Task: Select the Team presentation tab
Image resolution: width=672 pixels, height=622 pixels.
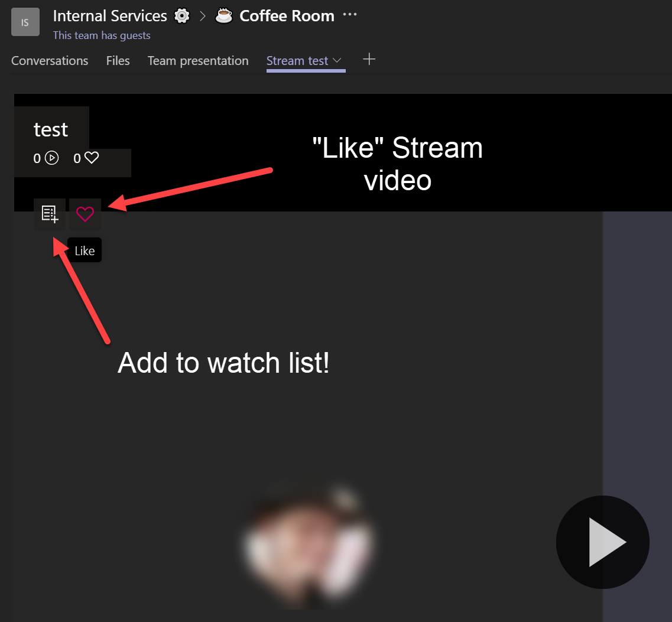Action: click(198, 61)
